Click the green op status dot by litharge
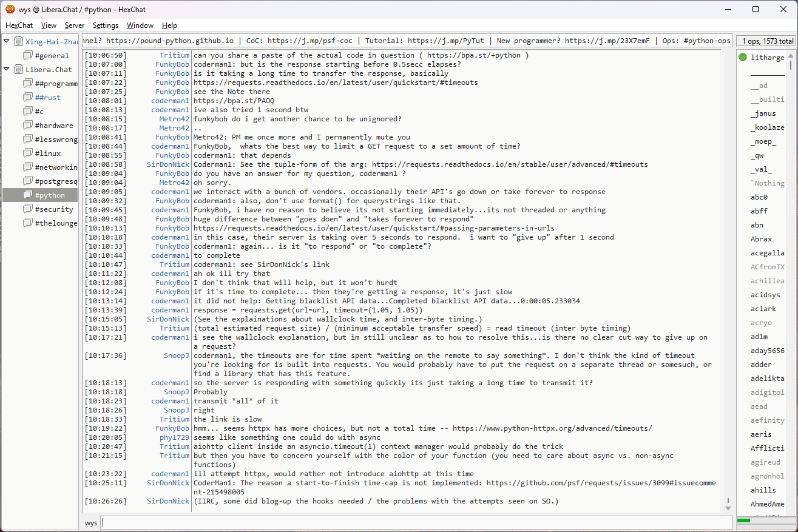Screen dimensions: 798x532 point(743,58)
